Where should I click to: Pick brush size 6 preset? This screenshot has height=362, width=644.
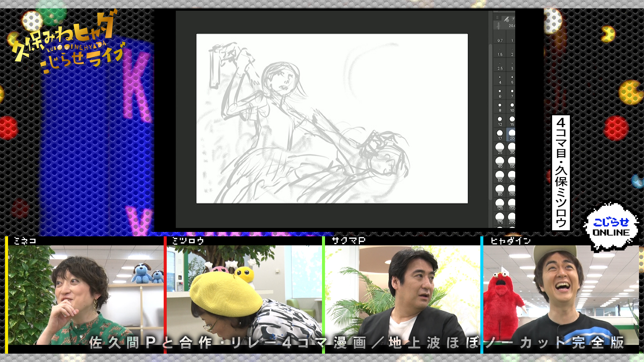pyautogui.click(x=500, y=93)
